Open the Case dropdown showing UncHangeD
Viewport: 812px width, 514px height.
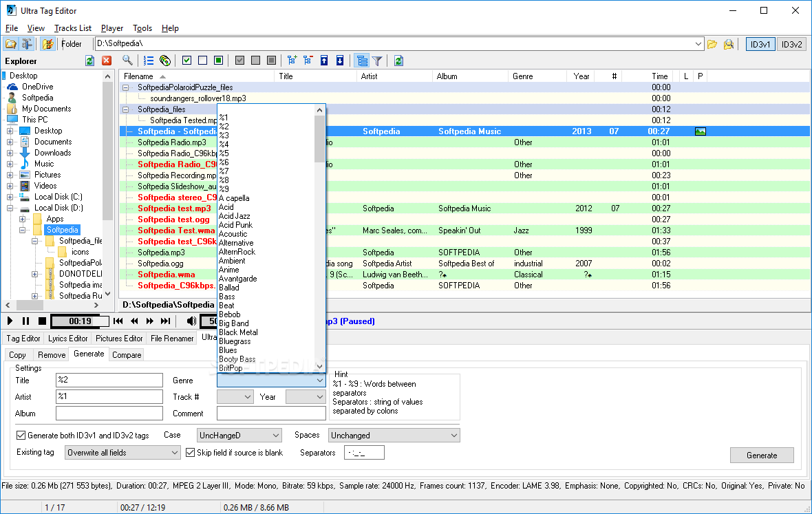click(239, 436)
